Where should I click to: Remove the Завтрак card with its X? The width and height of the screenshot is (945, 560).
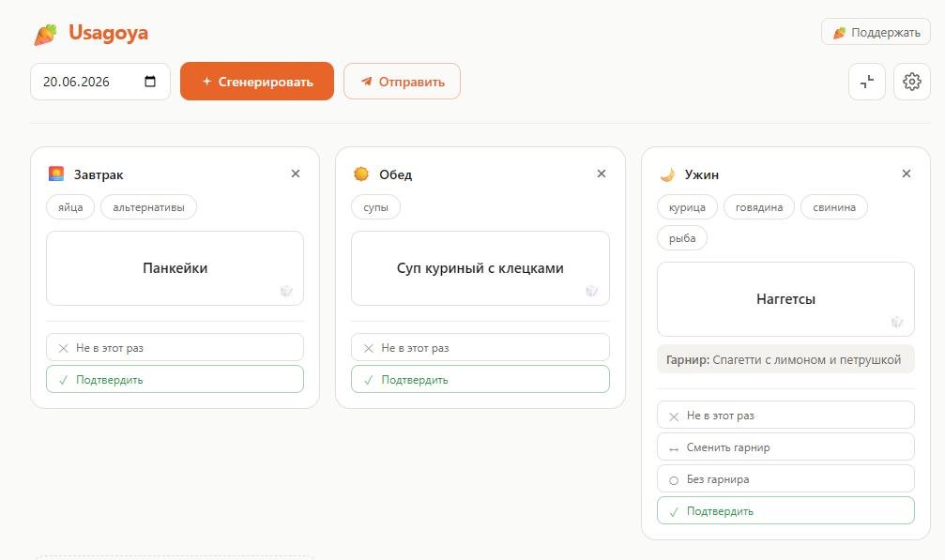pos(296,174)
